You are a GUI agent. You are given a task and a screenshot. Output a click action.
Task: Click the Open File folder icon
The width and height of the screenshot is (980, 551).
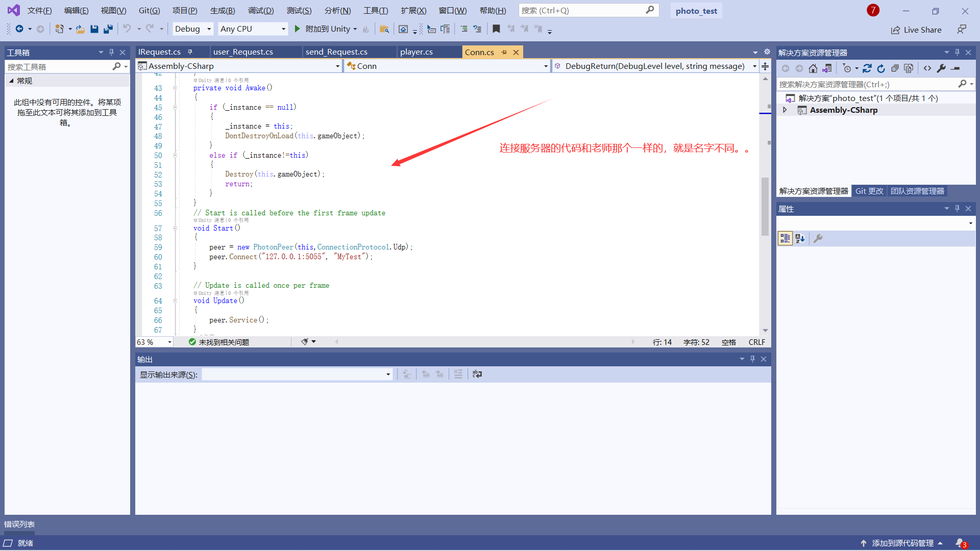point(80,29)
